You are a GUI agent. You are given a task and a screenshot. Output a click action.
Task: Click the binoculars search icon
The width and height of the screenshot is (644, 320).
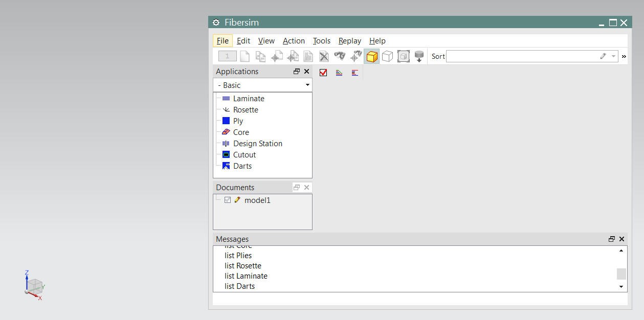coord(339,56)
